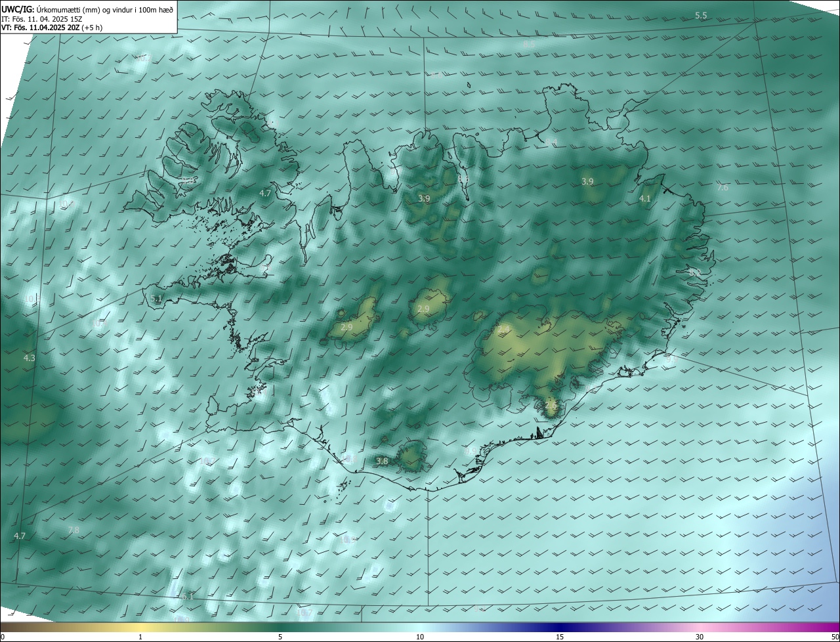The height and width of the screenshot is (642, 840).
Task: Click the 'UWC/IG:' source label
Action: coord(18,9)
